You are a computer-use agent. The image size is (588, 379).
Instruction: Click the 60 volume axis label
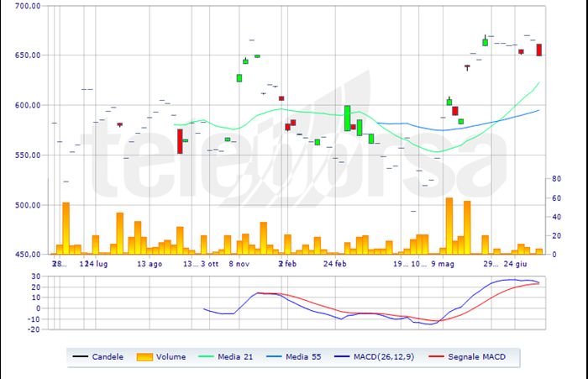point(556,198)
